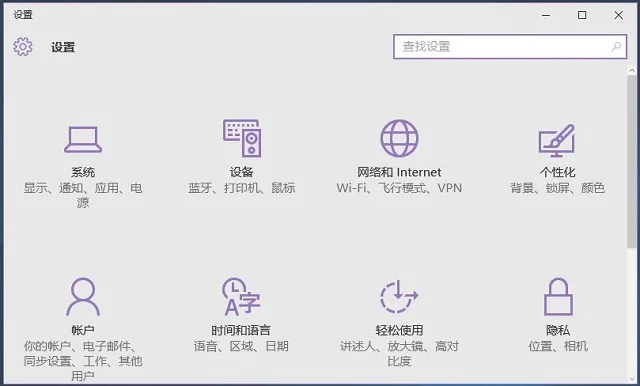Click the 语音、区域、日期 description
This screenshot has width=640, height=386.
(241, 346)
